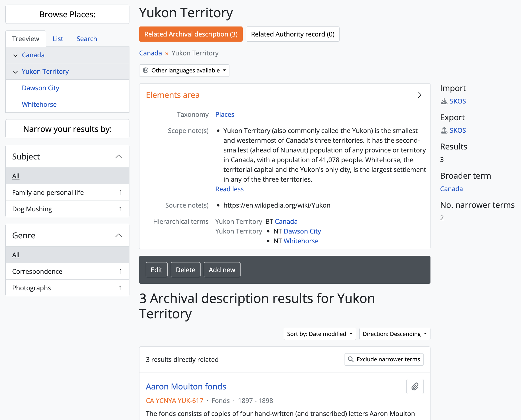Switch to the Search tab
Image resolution: width=521 pixels, height=420 pixels.
tap(87, 39)
